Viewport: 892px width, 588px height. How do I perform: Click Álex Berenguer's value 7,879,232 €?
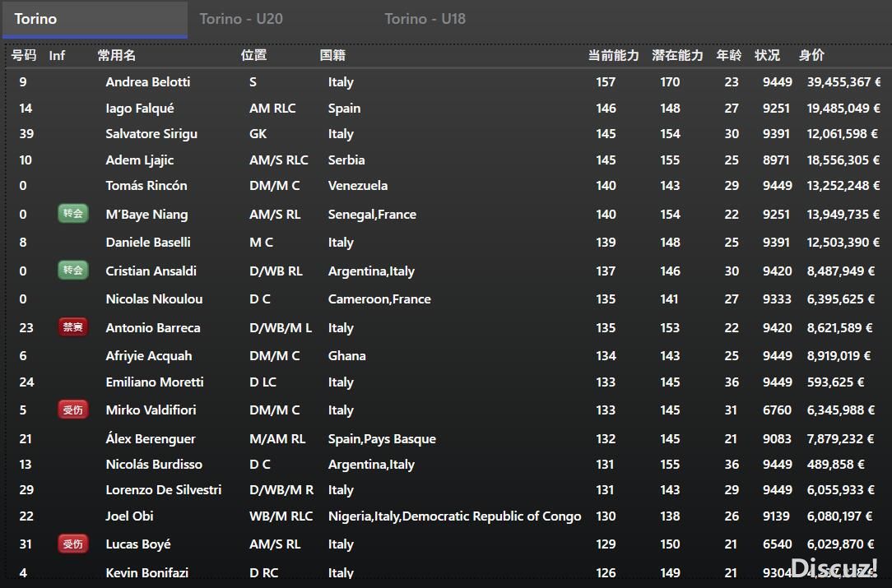click(x=839, y=438)
